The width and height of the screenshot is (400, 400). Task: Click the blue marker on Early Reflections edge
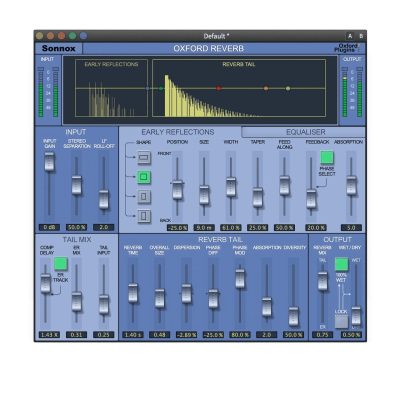pyautogui.click(x=148, y=88)
